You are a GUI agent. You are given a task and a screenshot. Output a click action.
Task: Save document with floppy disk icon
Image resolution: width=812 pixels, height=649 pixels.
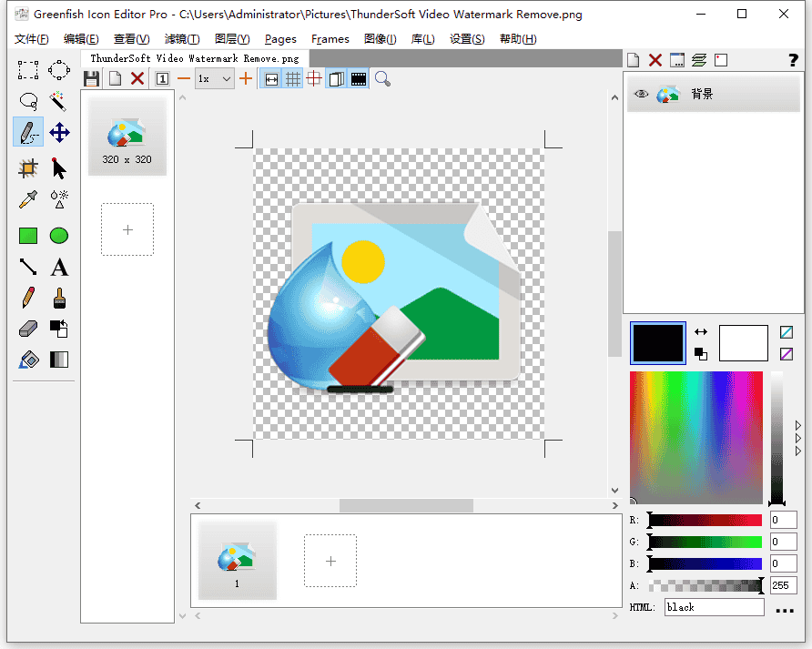92,78
